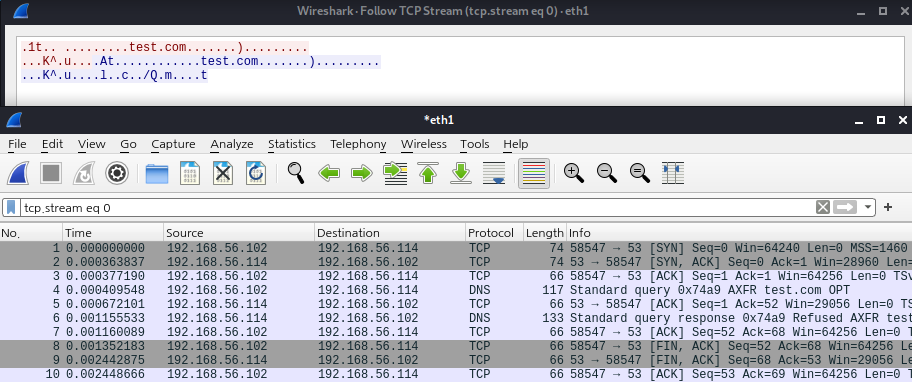Close this capture file icon
Viewport: 912px width, 385px height.
tap(223, 173)
